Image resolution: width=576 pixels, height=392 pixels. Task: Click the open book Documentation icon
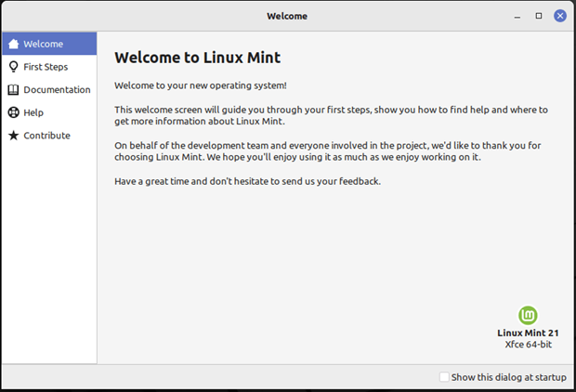(x=14, y=90)
